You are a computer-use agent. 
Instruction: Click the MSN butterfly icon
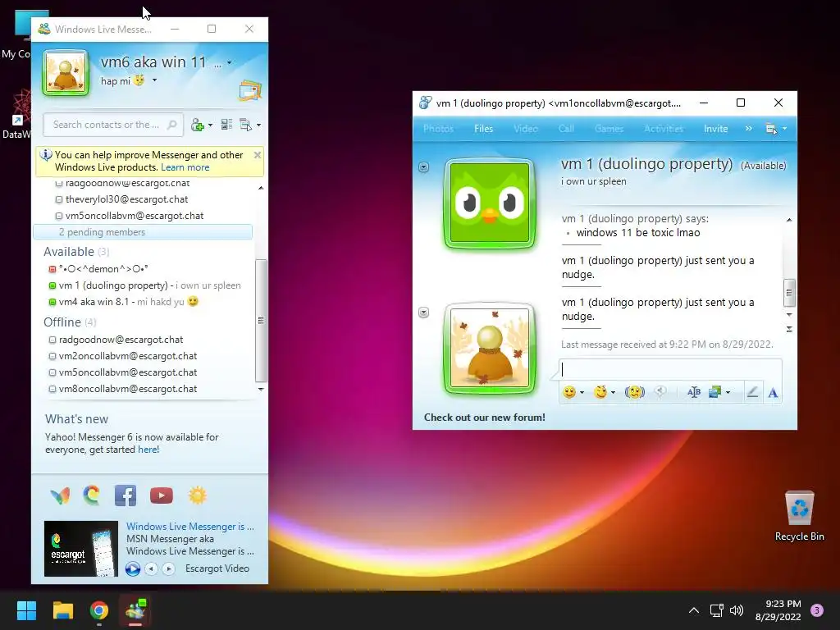tap(60, 495)
